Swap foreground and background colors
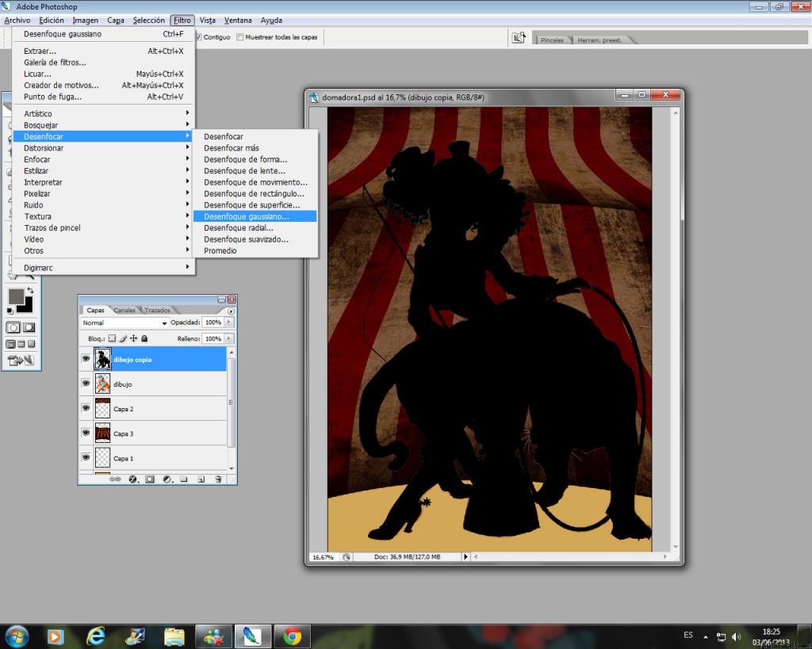The height and width of the screenshot is (649, 812). coord(31,290)
